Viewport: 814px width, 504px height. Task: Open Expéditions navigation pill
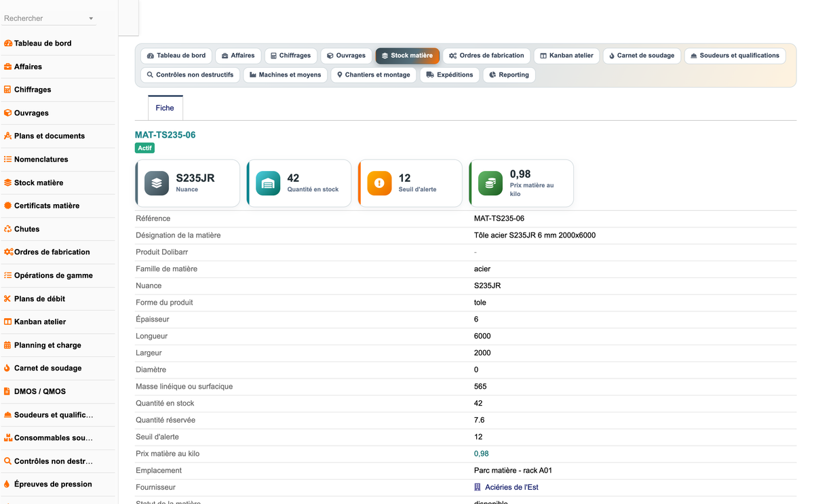pyautogui.click(x=450, y=75)
